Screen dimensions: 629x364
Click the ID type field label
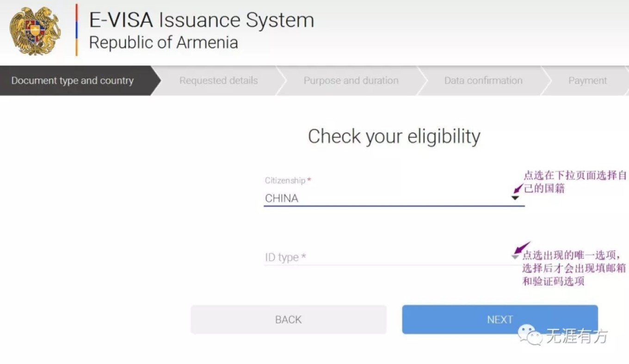285,257
